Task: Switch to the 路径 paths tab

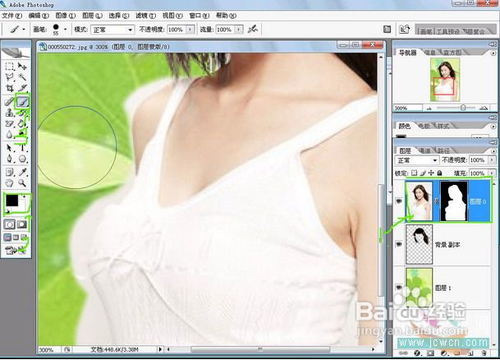Action: pyautogui.click(x=444, y=151)
